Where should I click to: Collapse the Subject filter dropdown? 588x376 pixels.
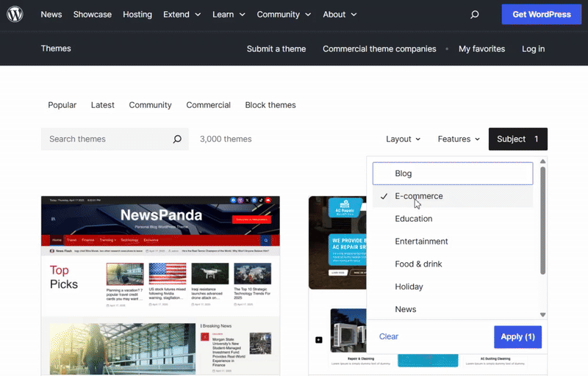point(518,139)
